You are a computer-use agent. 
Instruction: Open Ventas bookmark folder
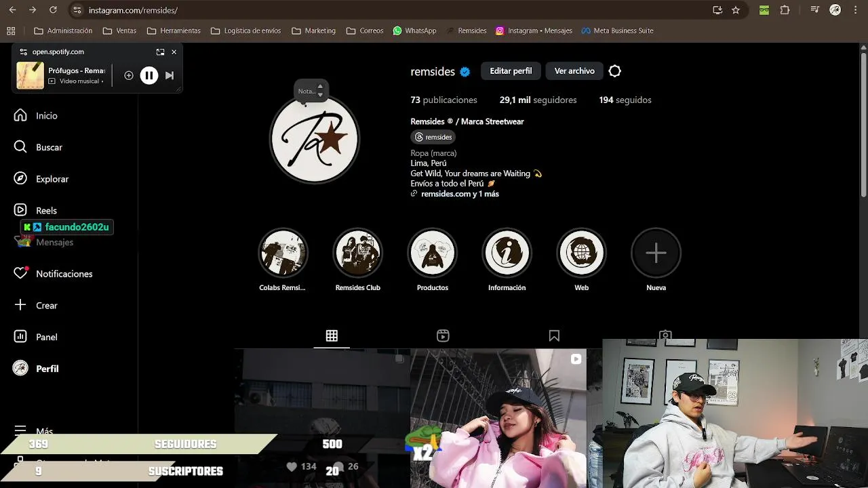click(x=119, y=30)
